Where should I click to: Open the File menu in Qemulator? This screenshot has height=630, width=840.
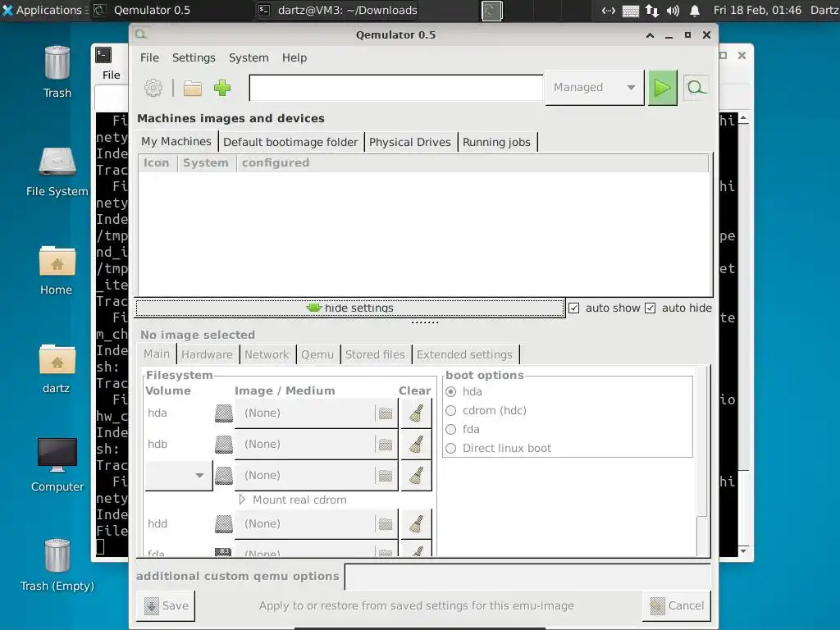click(x=149, y=58)
